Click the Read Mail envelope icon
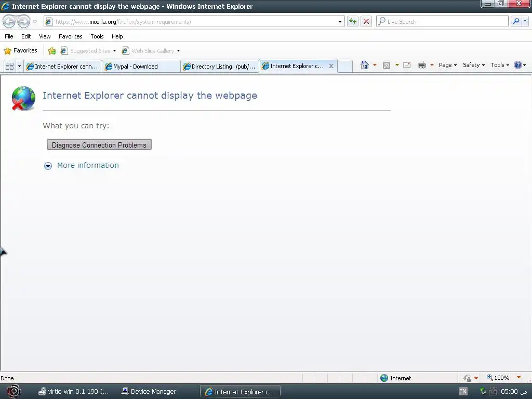This screenshot has height=399, width=532. click(407, 65)
